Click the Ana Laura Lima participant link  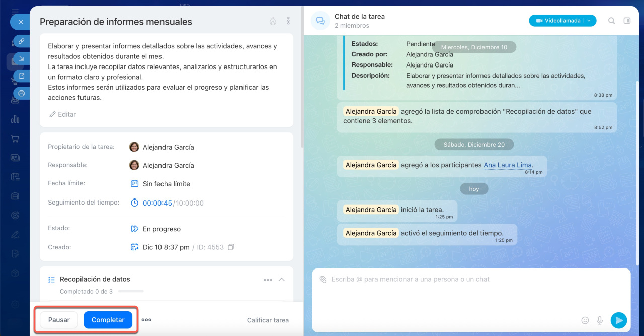(508, 165)
